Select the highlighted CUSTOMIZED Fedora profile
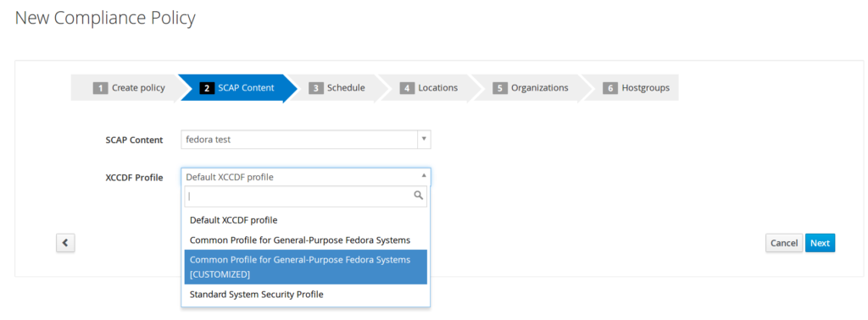The width and height of the screenshot is (868, 320). point(305,267)
